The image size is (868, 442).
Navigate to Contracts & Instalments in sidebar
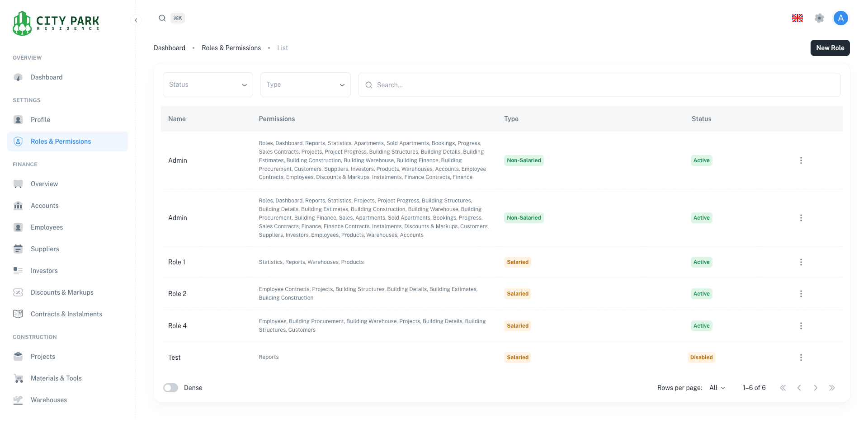pos(66,314)
